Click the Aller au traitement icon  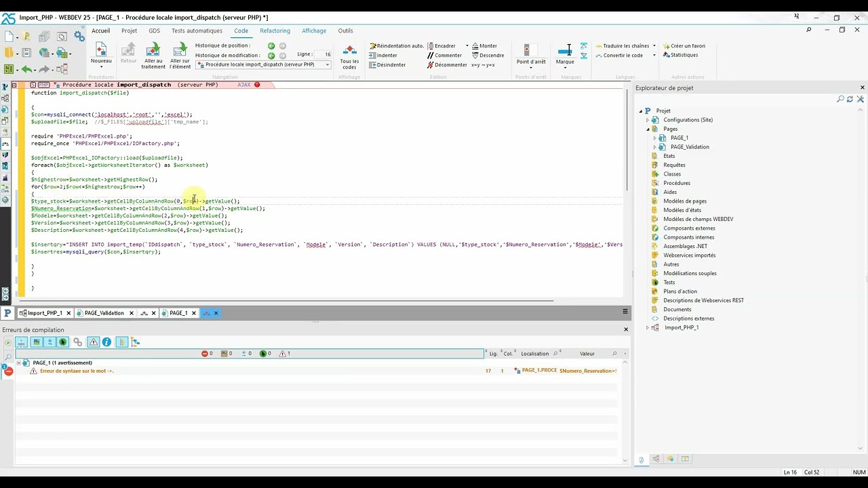point(153,49)
